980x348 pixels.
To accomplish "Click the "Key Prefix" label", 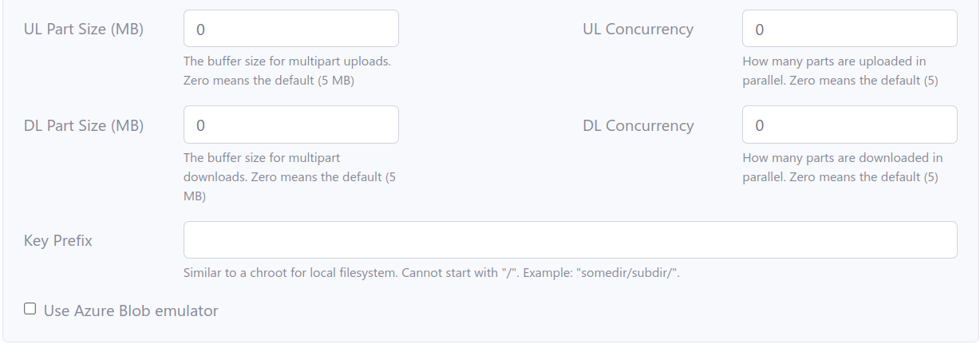I will coord(58,240).
